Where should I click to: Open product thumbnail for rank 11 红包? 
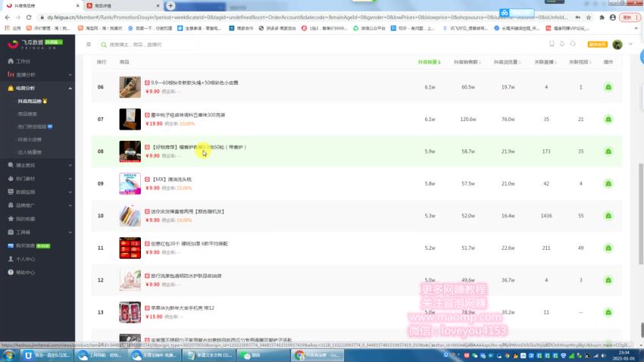[x=130, y=248]
